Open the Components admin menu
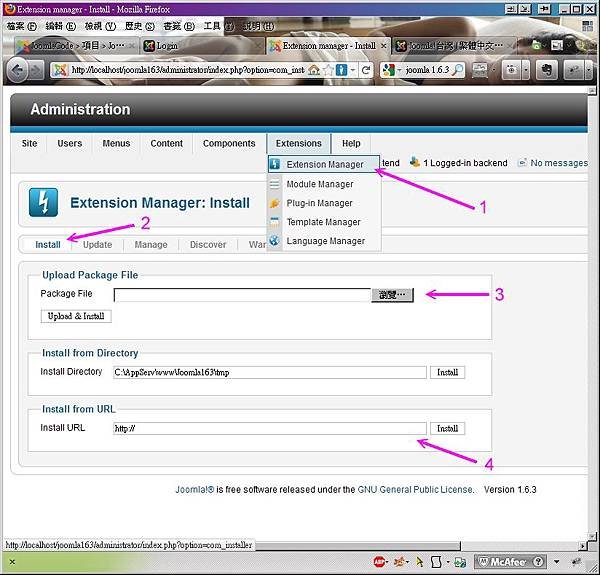 tap(229, 143)
